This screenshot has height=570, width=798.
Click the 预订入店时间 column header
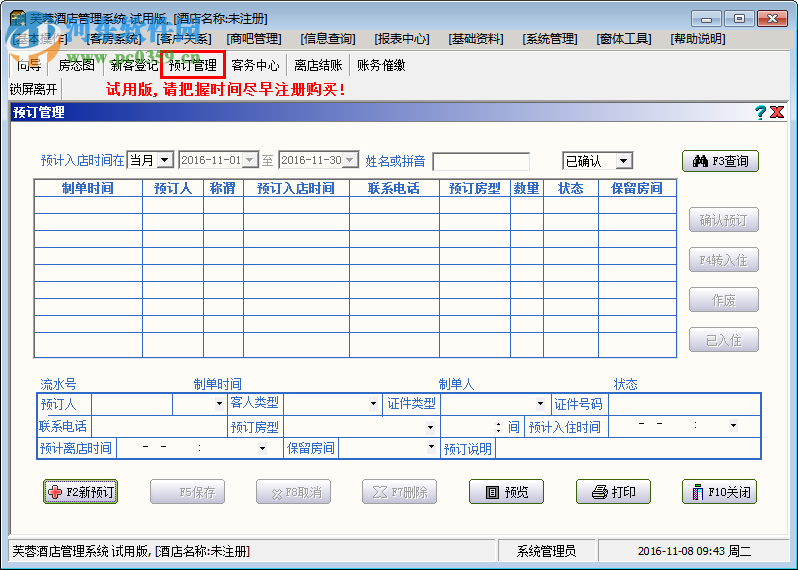click(x=296, y=188)
